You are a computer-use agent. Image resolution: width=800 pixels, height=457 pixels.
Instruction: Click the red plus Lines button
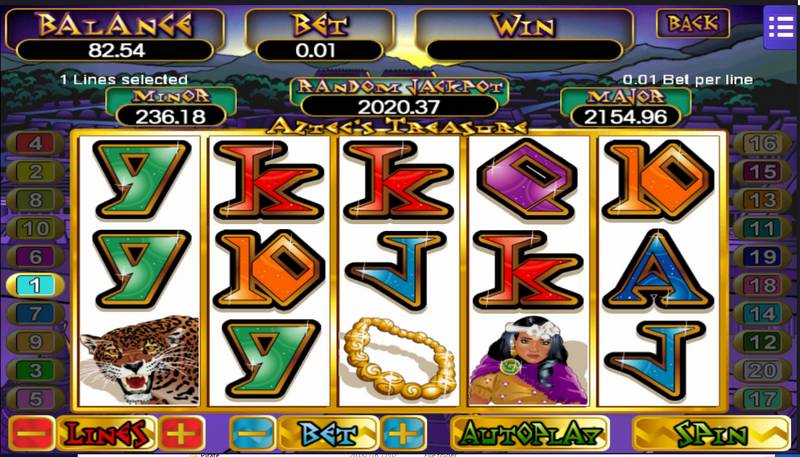coord(182,435)
